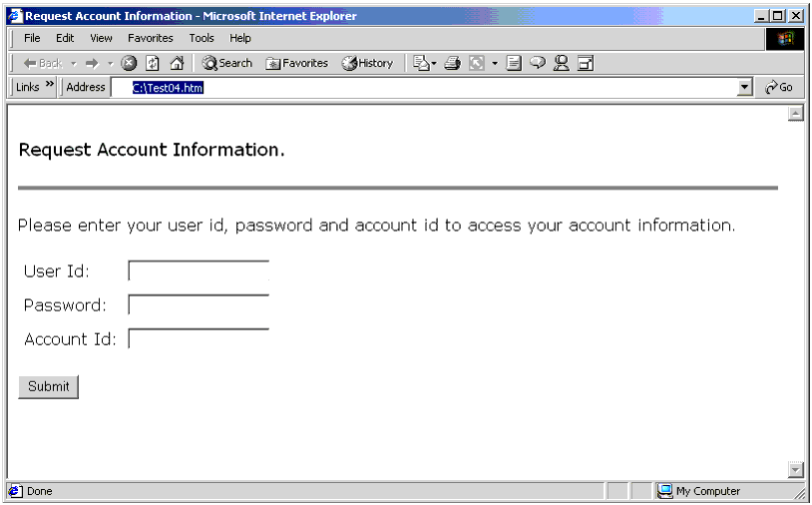Open the View menu
Image resolution: width=812 pixels, height=505 pixels.
101,38
